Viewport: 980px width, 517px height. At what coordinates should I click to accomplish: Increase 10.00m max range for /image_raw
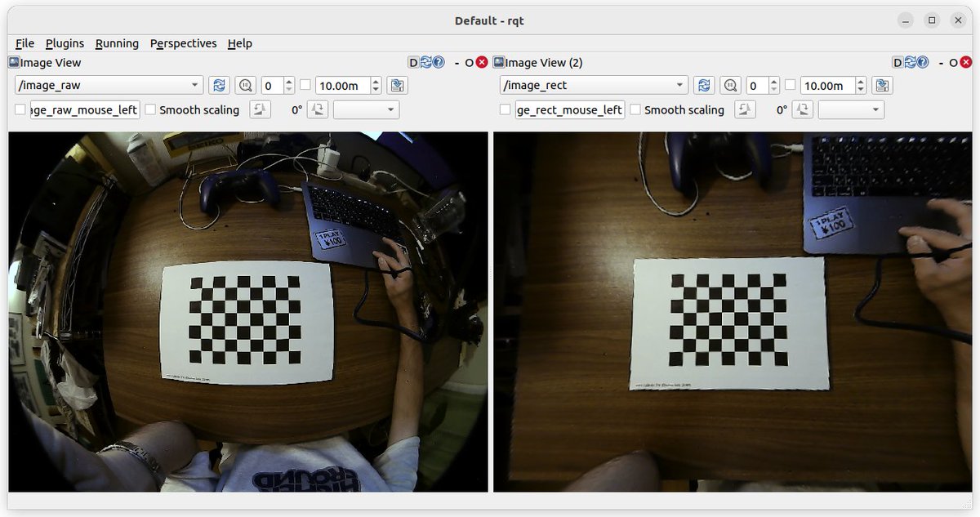[376, 81]
